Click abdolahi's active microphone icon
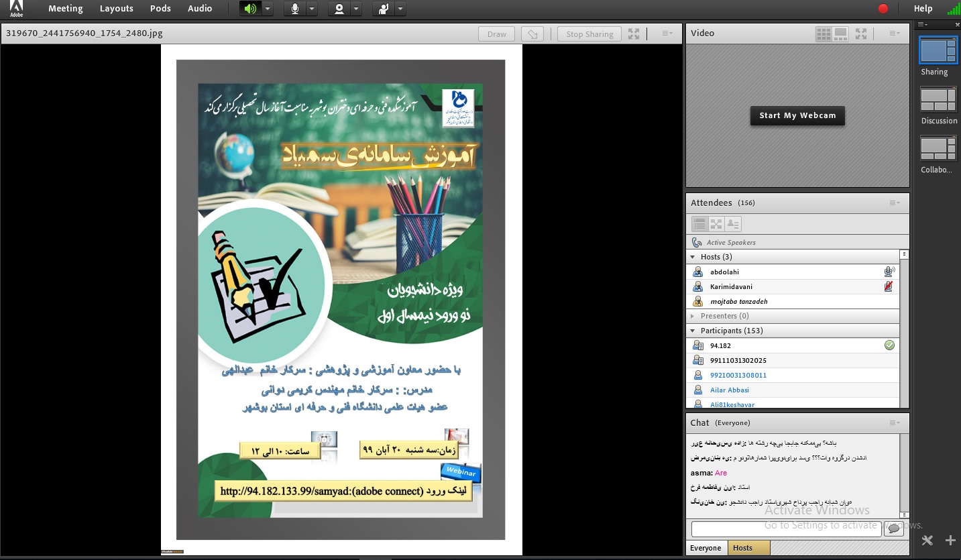 point(889,272)
